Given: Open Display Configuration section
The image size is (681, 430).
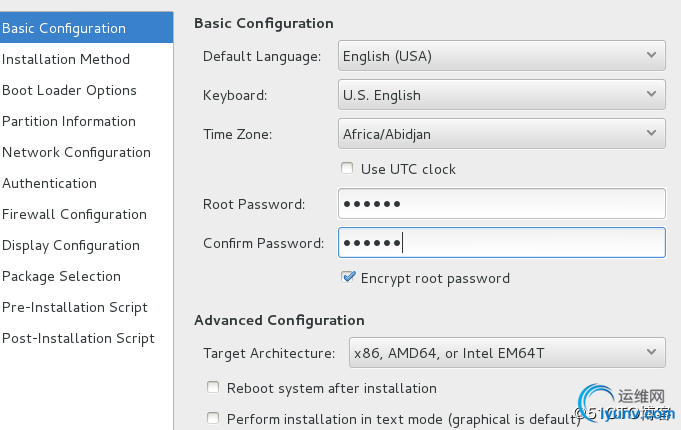Looking at the screenshot, I should point(86,245).
